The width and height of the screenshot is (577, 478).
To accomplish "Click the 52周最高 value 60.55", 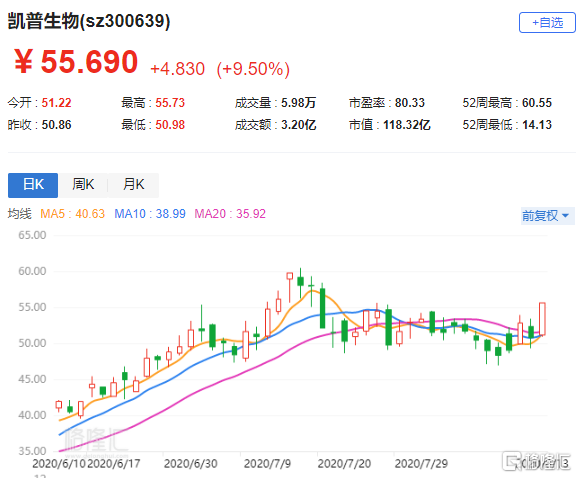I will pyautogui.click(x=537, y=103).
